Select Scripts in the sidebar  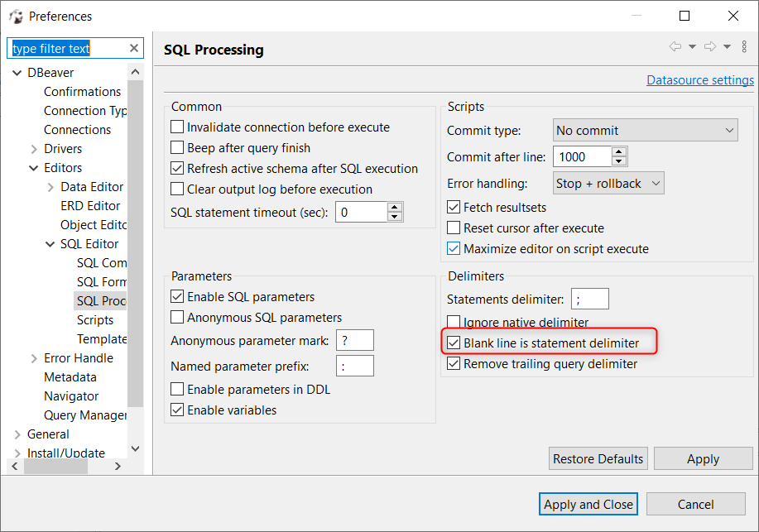(x=95, y=319)
